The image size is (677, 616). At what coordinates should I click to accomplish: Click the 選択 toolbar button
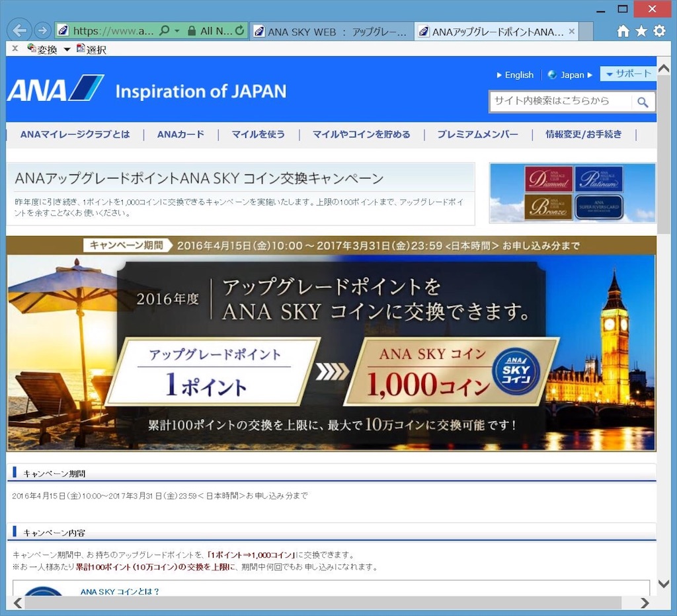tap(91, 49)
